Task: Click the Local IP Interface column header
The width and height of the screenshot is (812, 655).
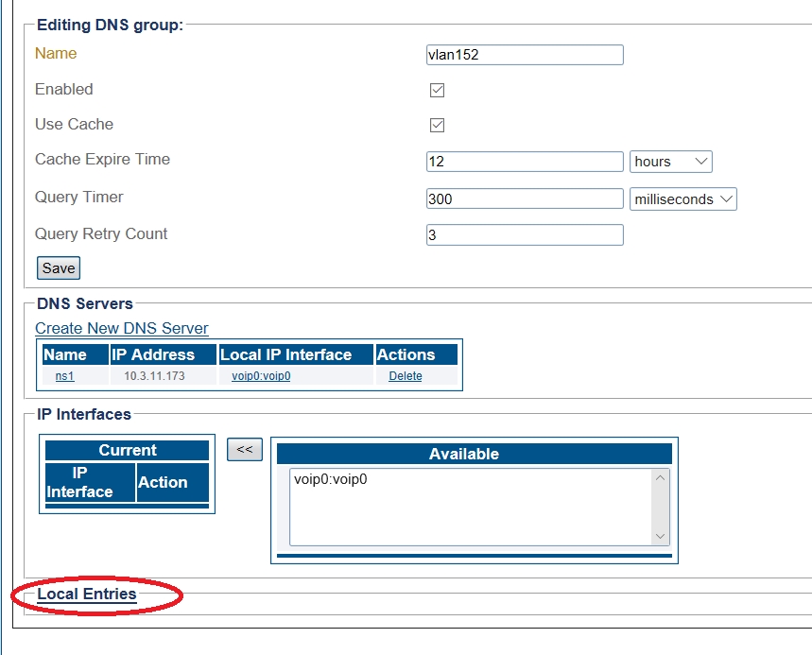Action: point(285,355)
